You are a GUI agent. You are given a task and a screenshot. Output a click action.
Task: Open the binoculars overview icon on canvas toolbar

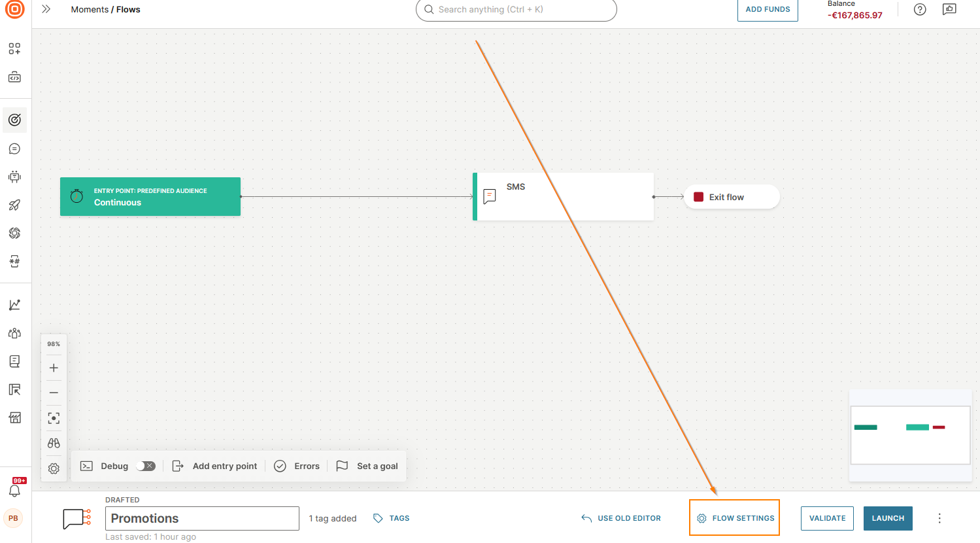54,443
